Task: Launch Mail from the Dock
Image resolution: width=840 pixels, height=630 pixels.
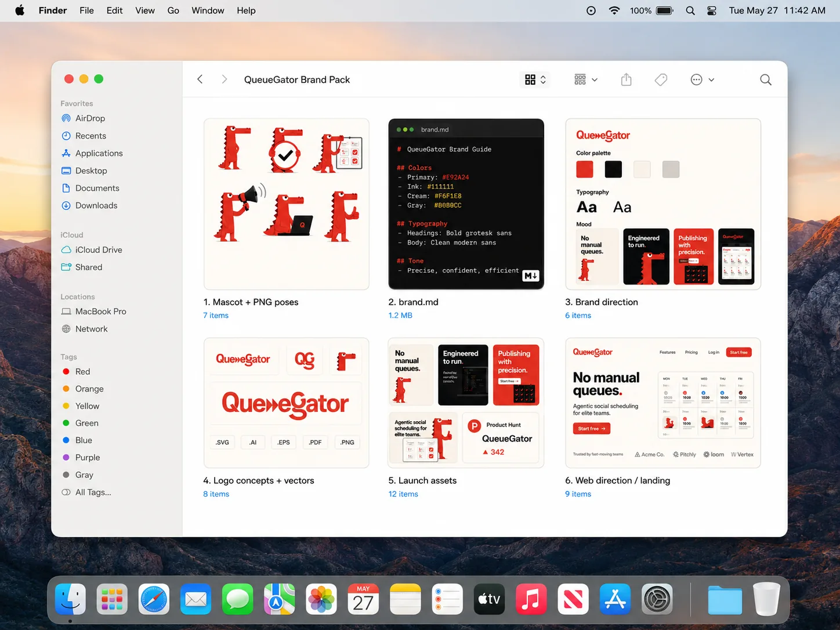Action: [x=195, y=599]
